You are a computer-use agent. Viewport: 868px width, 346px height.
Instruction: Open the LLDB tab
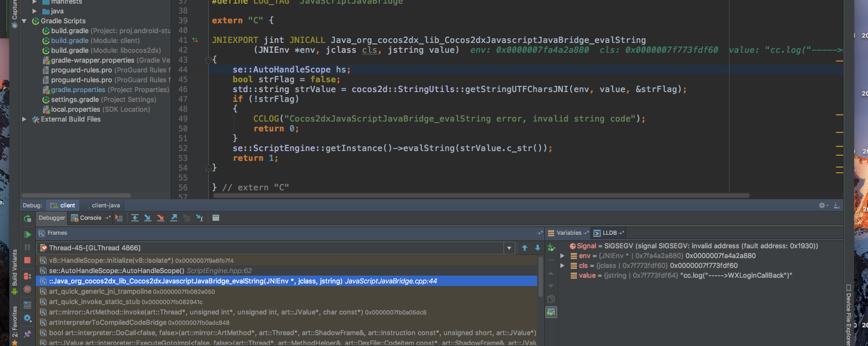[610, 233]
